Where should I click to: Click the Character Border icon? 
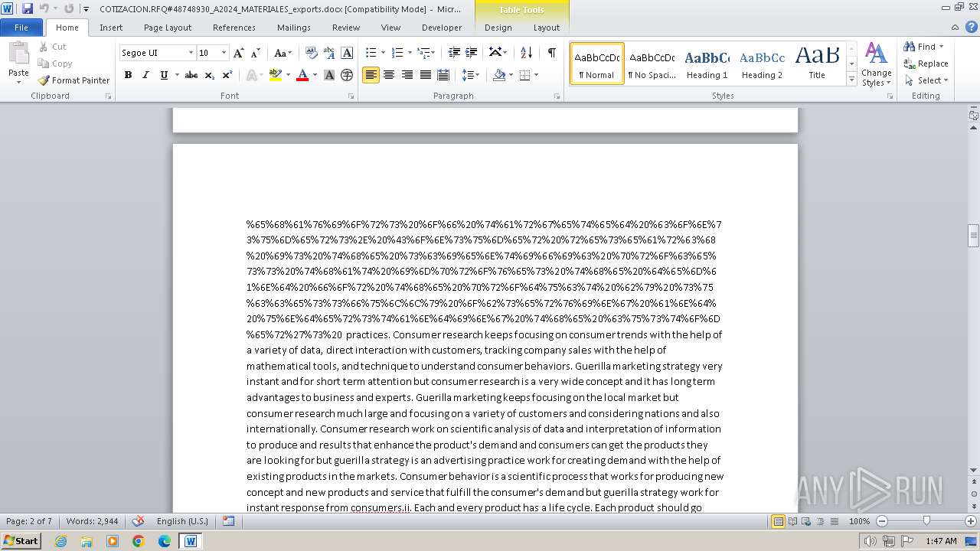(347, 53)
